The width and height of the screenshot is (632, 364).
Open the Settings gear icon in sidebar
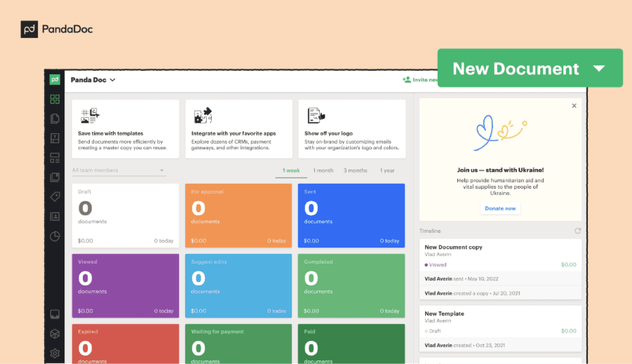tap(55, 353)
